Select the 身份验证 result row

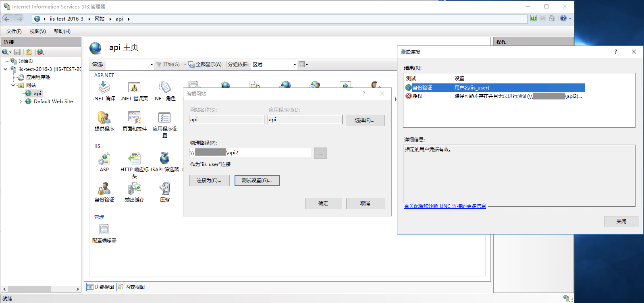click(x=494, y=87)
